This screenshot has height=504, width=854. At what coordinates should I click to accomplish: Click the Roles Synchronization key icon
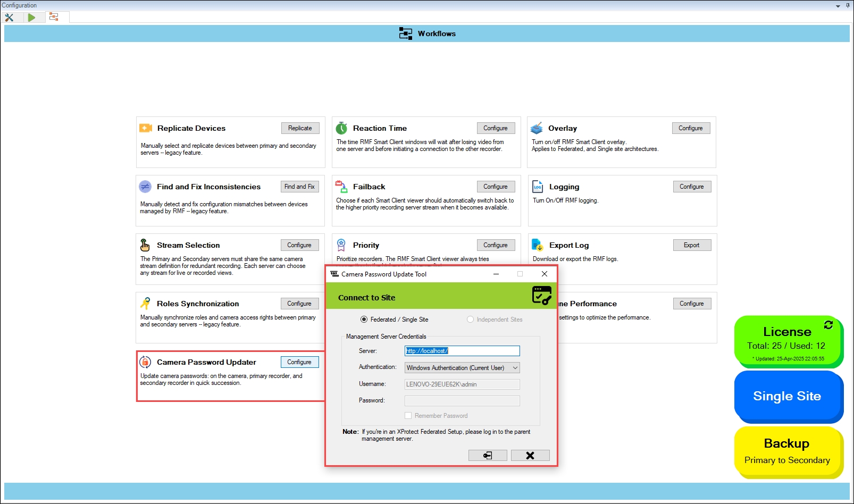(145, 304)
